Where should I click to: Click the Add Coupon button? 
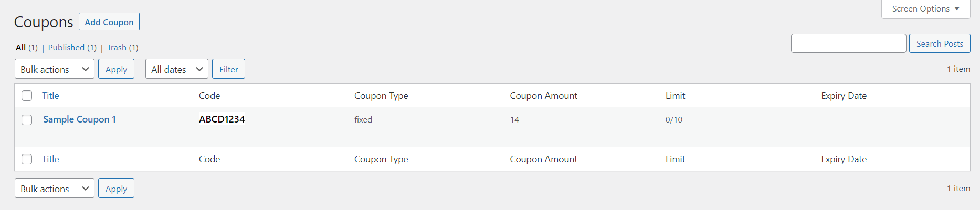[x=109, y=22]
